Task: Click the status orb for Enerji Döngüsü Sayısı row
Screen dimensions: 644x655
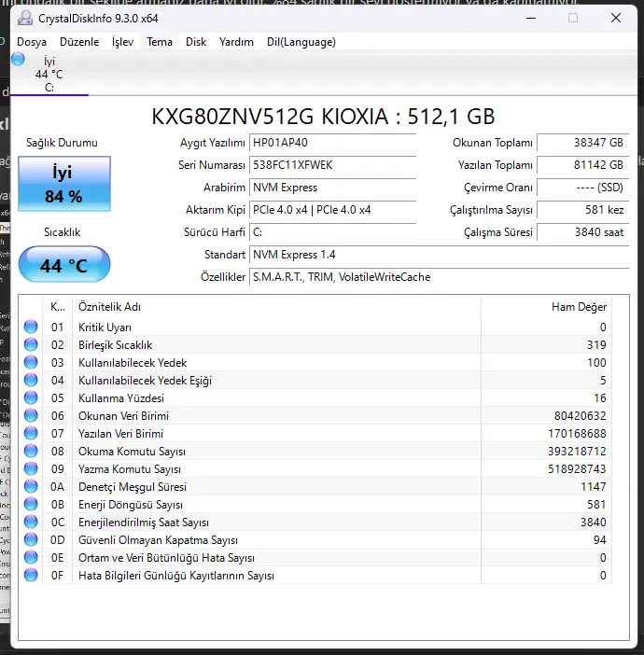Action: tap(31, 504)
